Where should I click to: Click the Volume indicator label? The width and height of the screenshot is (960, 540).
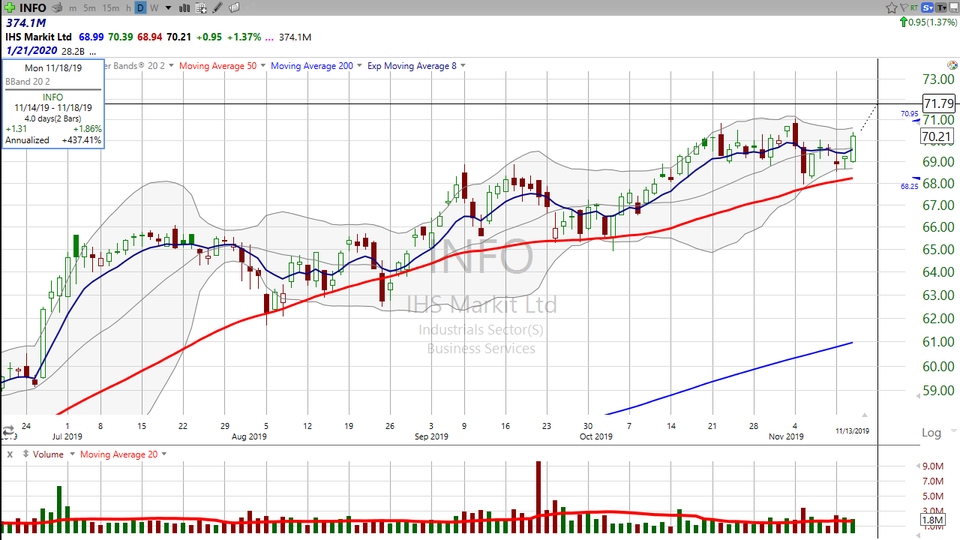(x=48, y=454)
